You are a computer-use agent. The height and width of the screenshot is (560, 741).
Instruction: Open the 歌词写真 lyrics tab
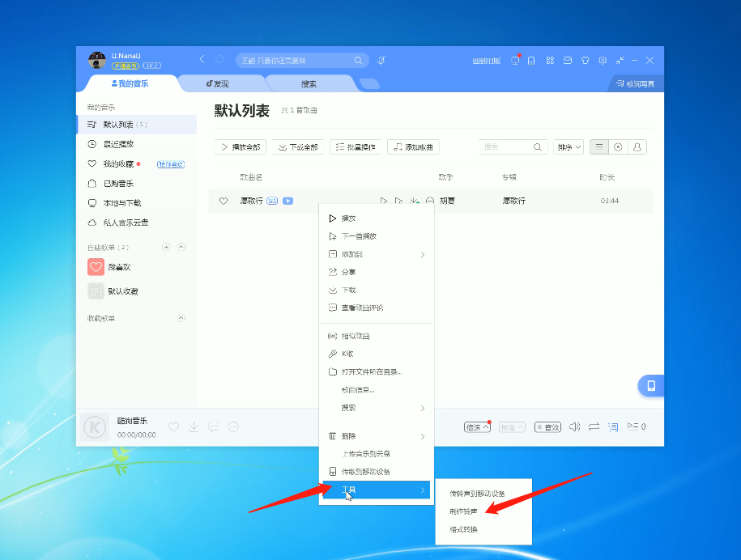(635, 83)
